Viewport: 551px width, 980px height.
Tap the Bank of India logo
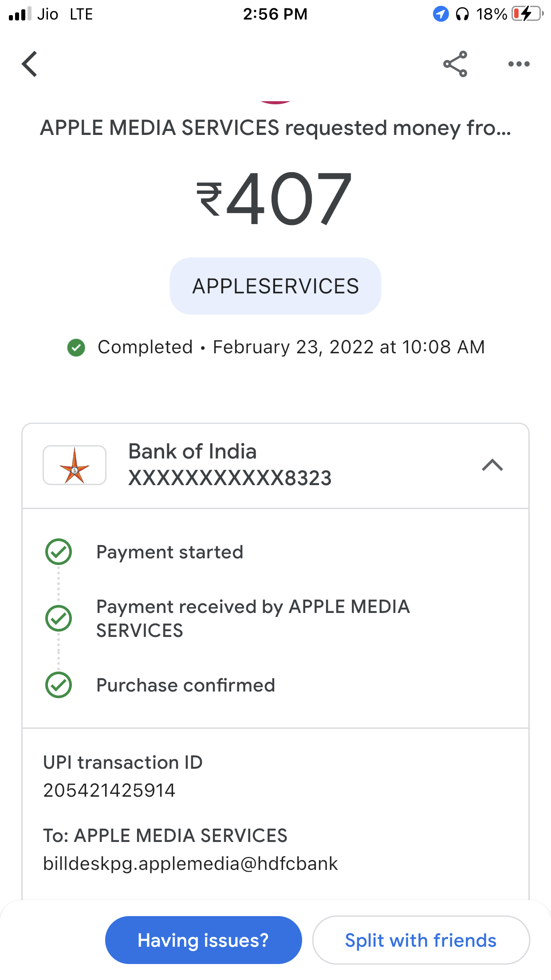75,465
